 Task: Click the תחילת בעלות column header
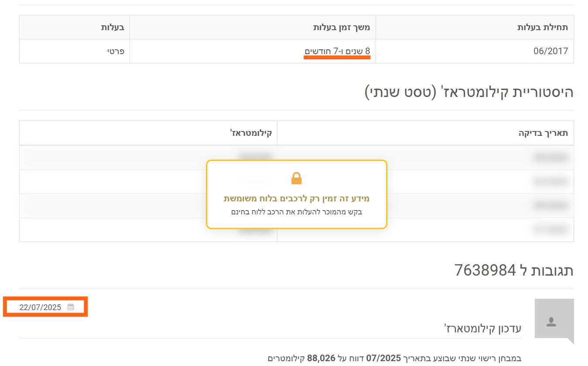543,27
